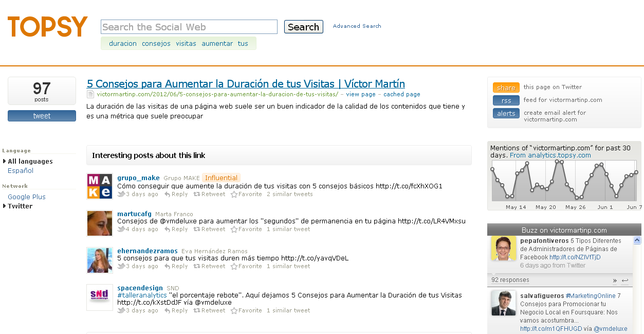644x334 pixels.
Task: Click the 97 posts counter box
Action: tap(42, 91)
